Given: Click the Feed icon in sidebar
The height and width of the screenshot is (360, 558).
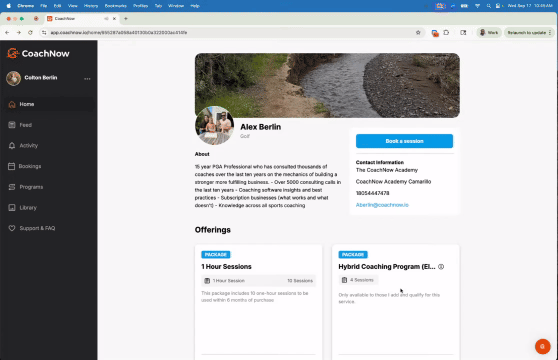Looking at the screenshot, I should pyautogui.click(x=12, y=125).
